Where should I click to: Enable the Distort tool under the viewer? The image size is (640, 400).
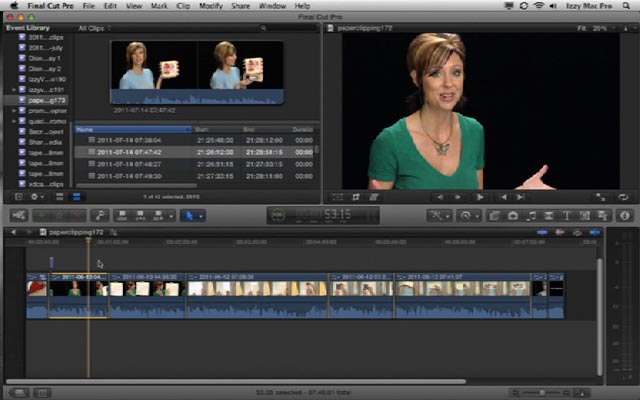(373, 197)
